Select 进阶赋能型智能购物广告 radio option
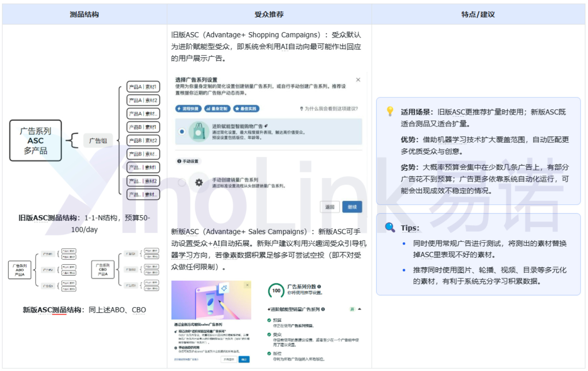Viewport: 588px width, 371px height. (182, 132)
